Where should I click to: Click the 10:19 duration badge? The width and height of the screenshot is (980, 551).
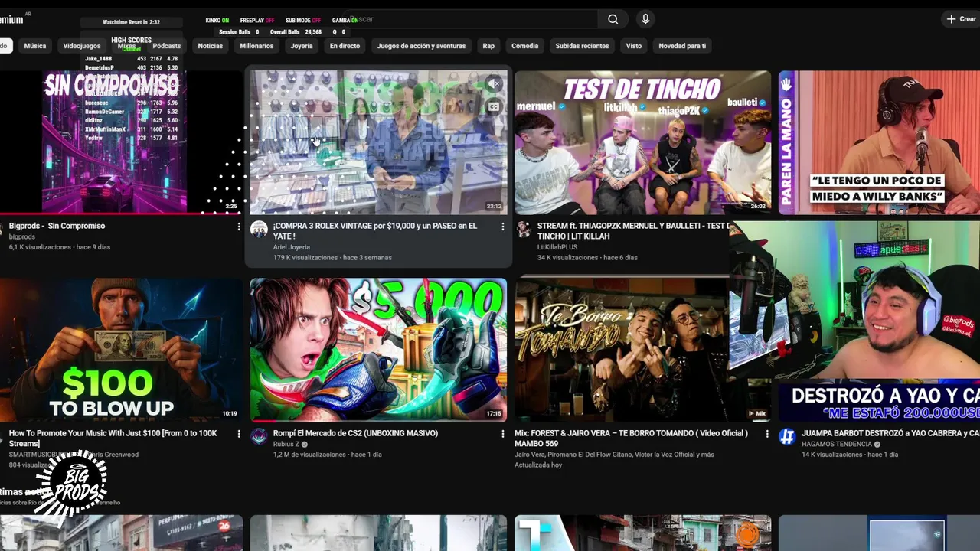pos(230,414)
